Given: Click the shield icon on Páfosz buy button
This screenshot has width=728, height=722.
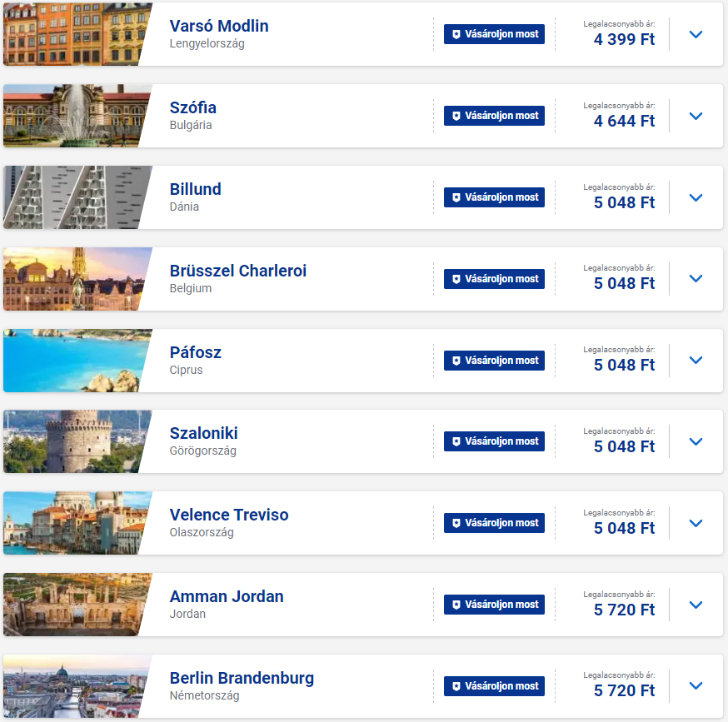Looking at the screenshot, I should [x=456, y=361].
